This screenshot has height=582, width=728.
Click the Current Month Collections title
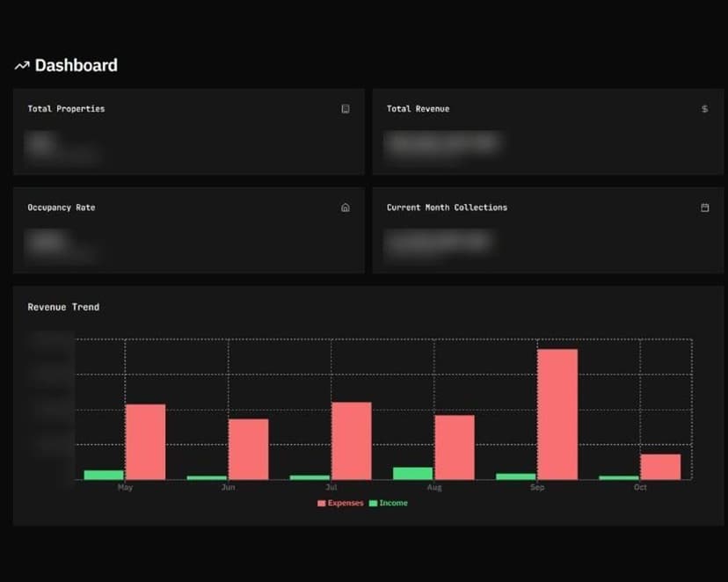(x=447, y=207)
